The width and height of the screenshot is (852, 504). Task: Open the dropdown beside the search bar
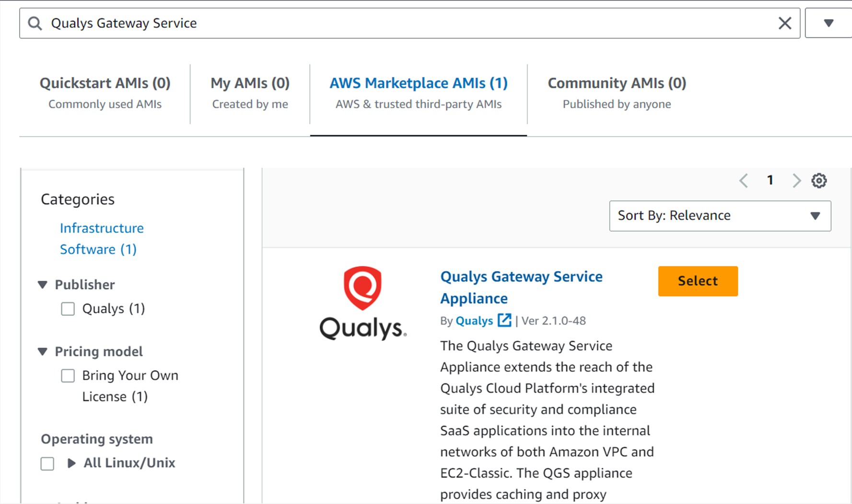pyautogui.click(x=829, y=23)
